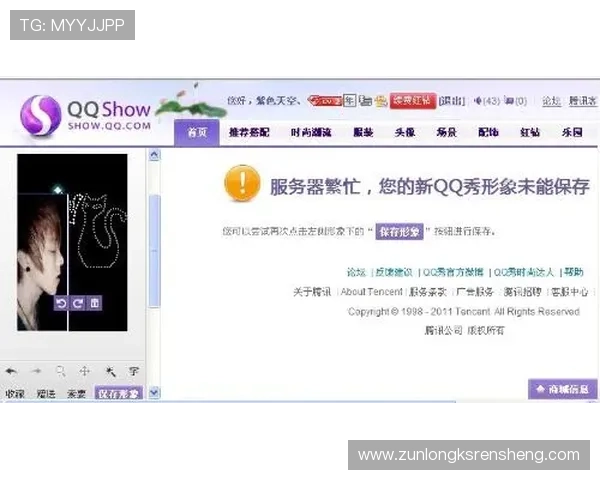Rotate avatar item counter-clockwise
600x480 pixels.
pyautogui.click(x=61, y=303)
